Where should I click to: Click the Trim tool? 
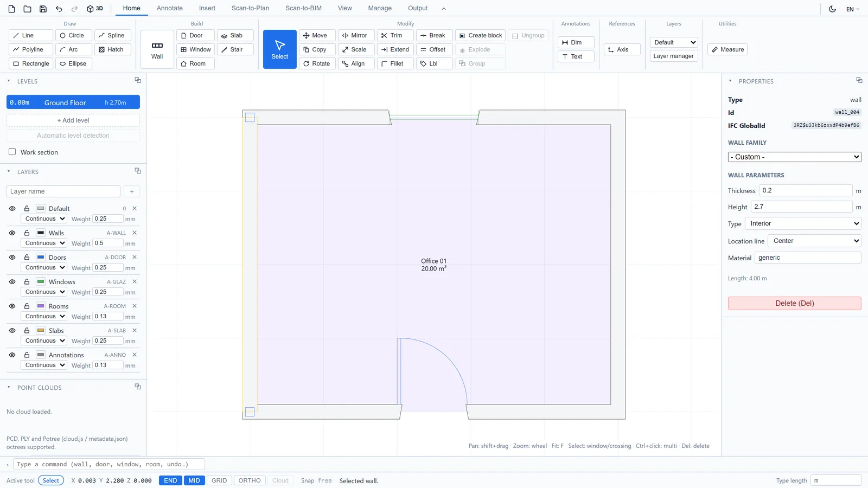(x=395, y=35)
